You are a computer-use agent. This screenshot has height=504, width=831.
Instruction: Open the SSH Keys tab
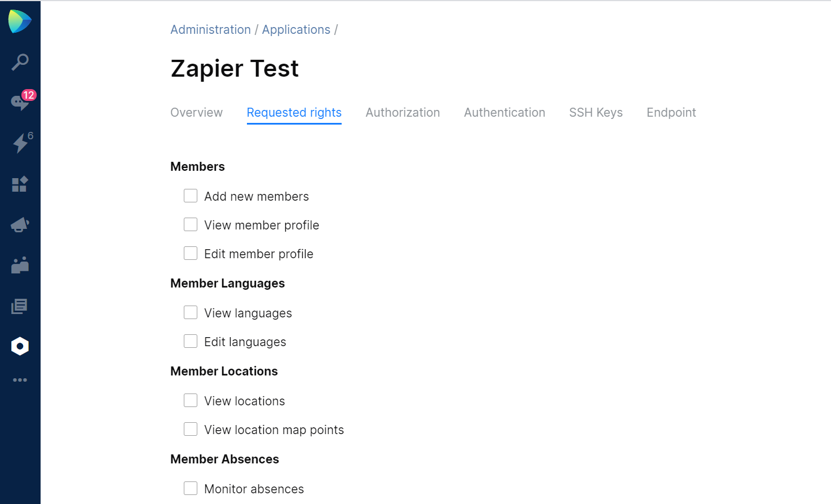[x=596, y=113]
